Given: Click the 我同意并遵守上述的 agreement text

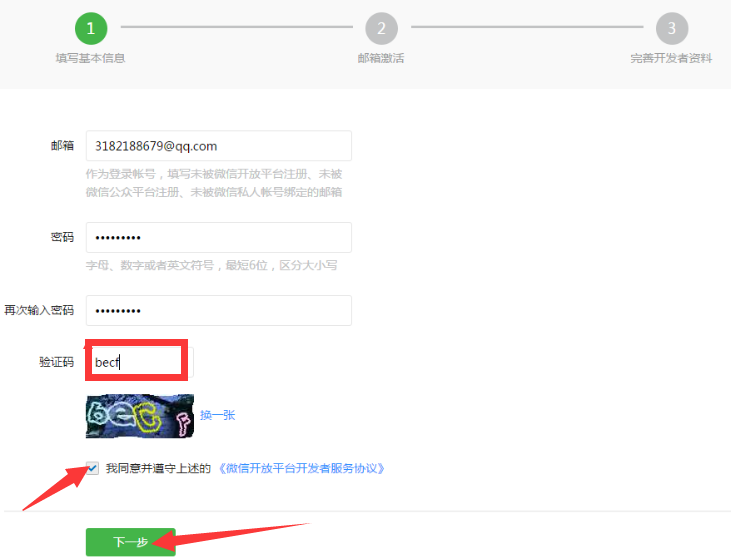Looking at the screenshot, I should point(158,468).
